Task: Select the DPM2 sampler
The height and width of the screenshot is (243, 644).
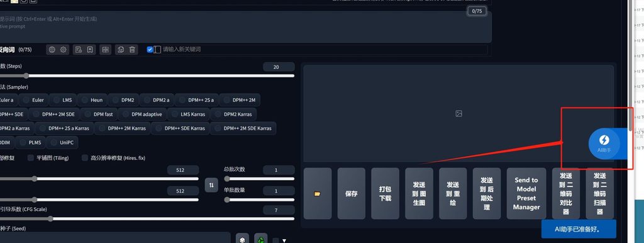Action: click(124, 100)
